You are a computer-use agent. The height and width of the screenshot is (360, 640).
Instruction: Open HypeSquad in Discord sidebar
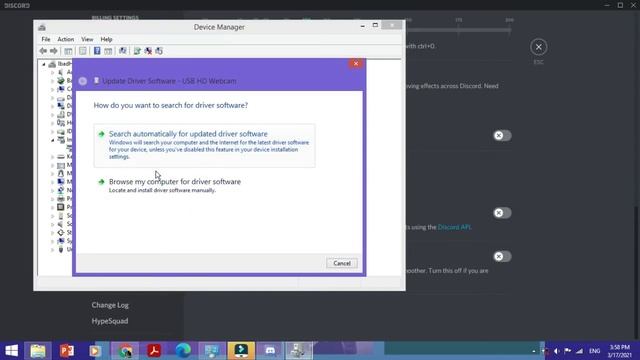coord(110,321)
